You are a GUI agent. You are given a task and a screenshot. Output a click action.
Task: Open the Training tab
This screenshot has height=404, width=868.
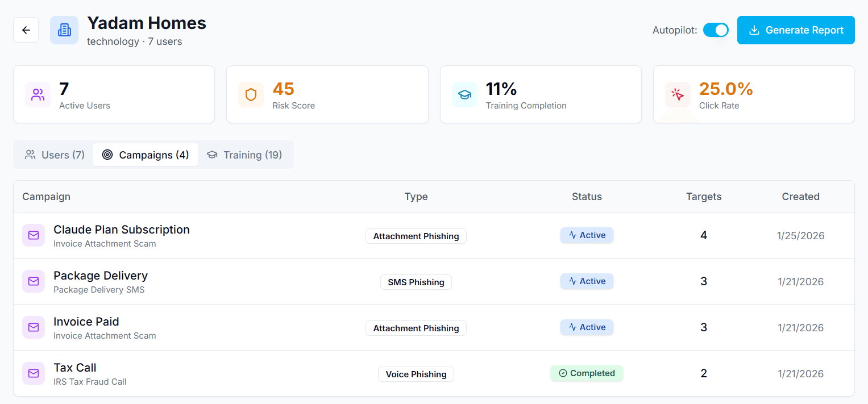246,154
